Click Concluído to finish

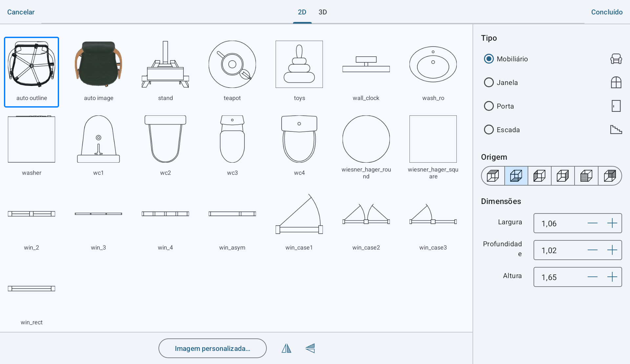[x=607, y=12]
